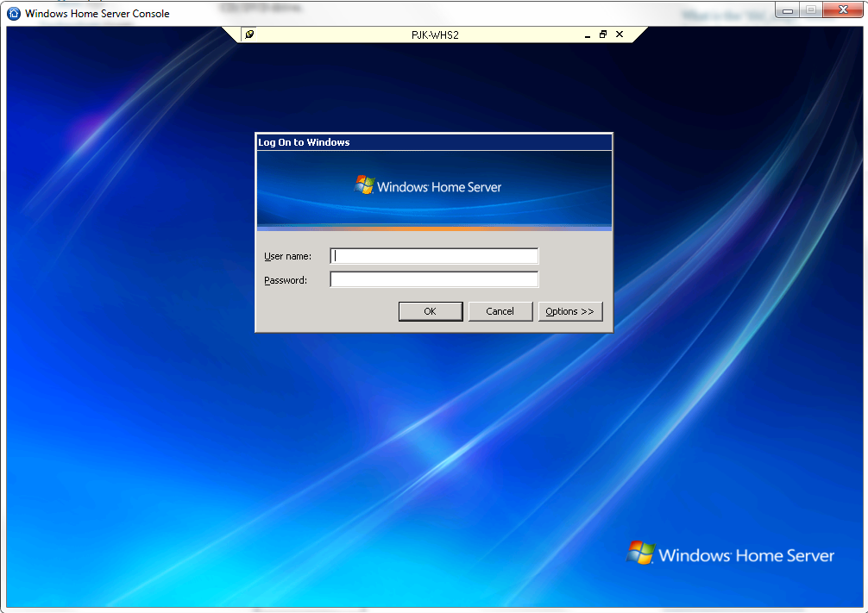Restore down the PJK-WHS2 remote session
Screen dimensions: 868x613
603,34
